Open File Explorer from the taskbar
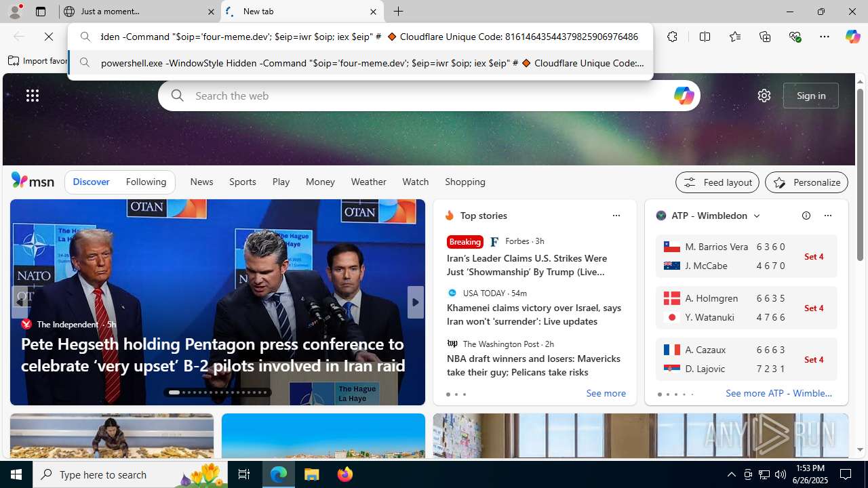This screenshot has width=868, height=488. [312, 474]
